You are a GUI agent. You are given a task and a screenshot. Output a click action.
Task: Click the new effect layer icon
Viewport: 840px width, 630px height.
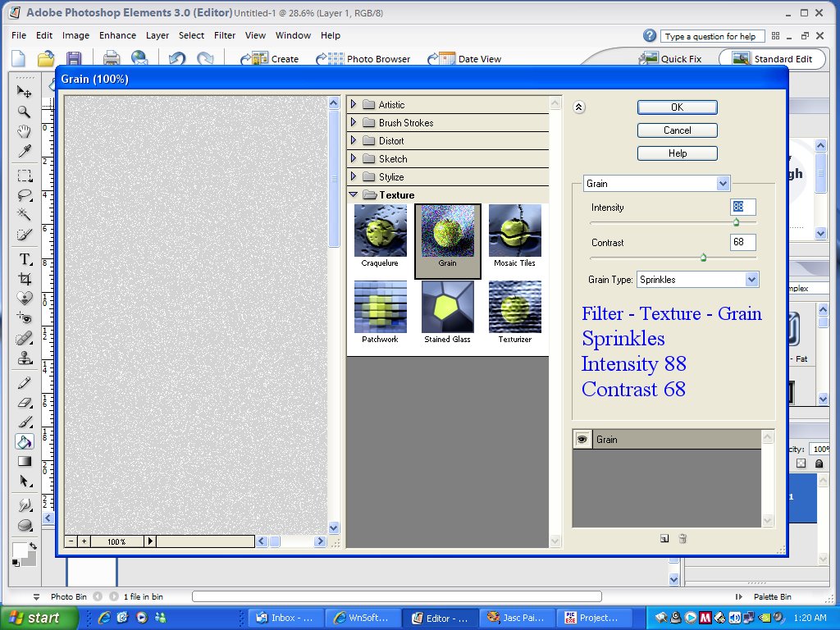[x=664, y=539]
